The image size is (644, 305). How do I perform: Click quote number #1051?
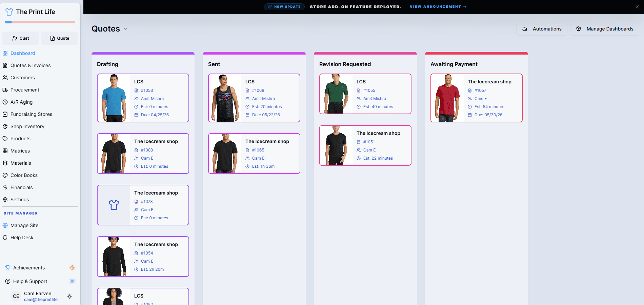tap(369, 142)
